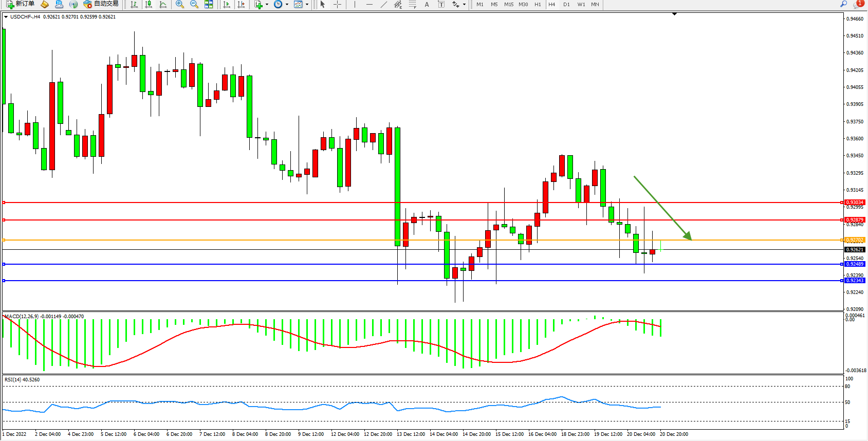Toggle AutoTrading (自动交易) button

tap(101, 4)
